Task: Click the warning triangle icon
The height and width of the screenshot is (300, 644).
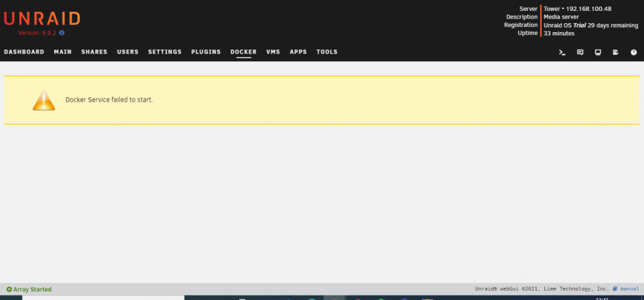Action: tap(44, 100)
